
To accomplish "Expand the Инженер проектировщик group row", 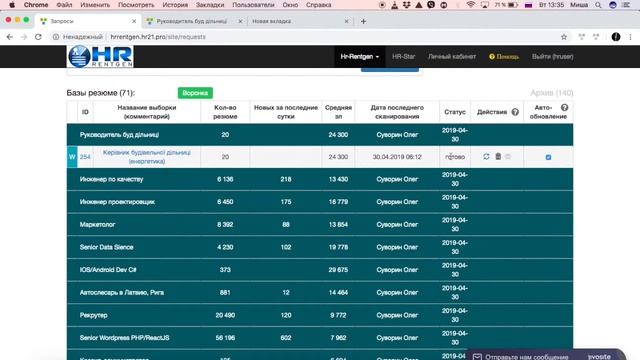I will pyautogui.click(x=320, y=202).
